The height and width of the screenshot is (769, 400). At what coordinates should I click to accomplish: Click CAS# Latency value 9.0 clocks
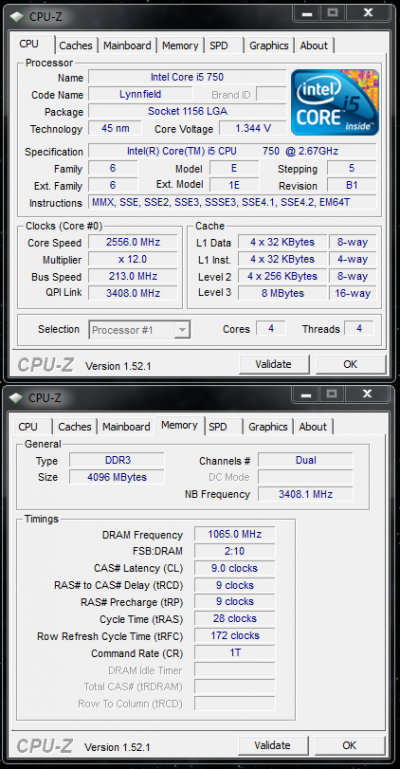tap(235, 568)
